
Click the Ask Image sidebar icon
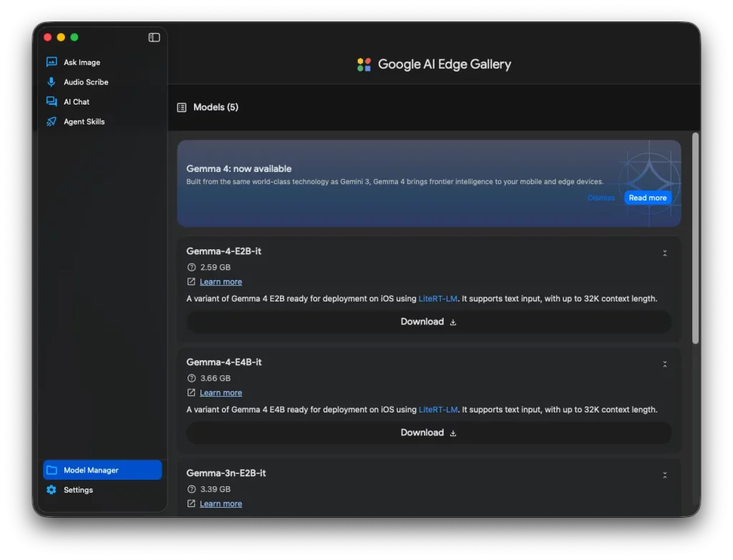pyautogui.click(x=52, y=62)
